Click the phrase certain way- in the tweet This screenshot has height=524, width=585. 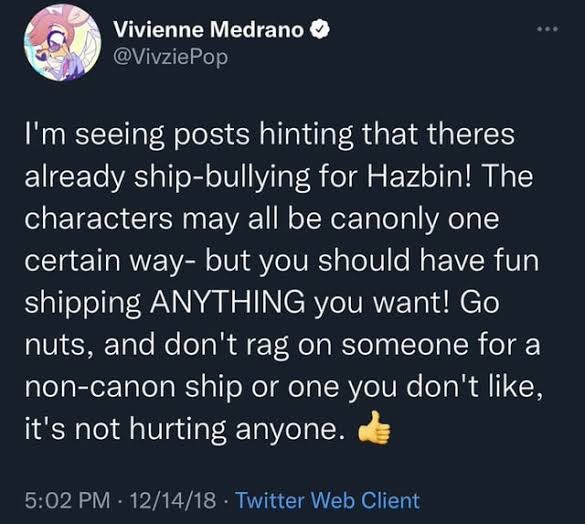tap(110, 261)
